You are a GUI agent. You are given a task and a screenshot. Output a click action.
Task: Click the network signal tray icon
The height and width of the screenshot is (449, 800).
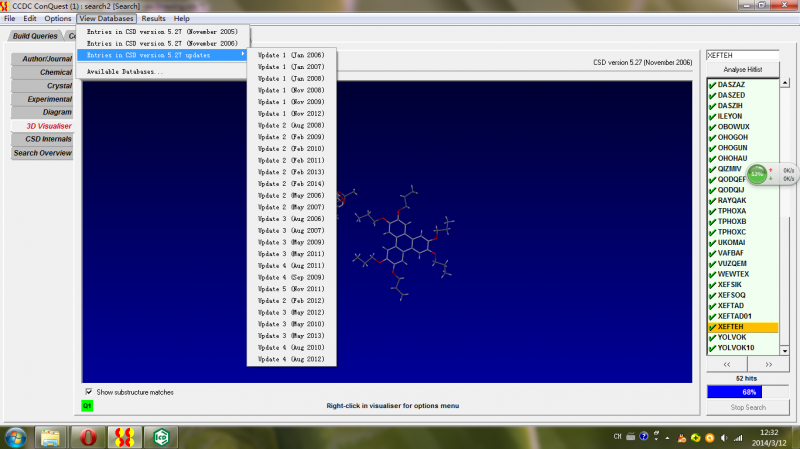(738, 438)
